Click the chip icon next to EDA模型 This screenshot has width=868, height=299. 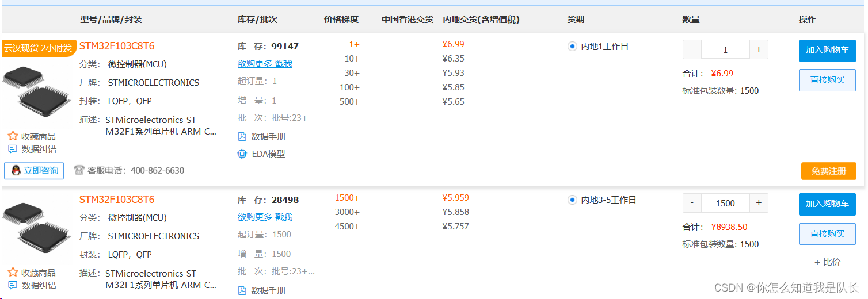click(242, 154)
